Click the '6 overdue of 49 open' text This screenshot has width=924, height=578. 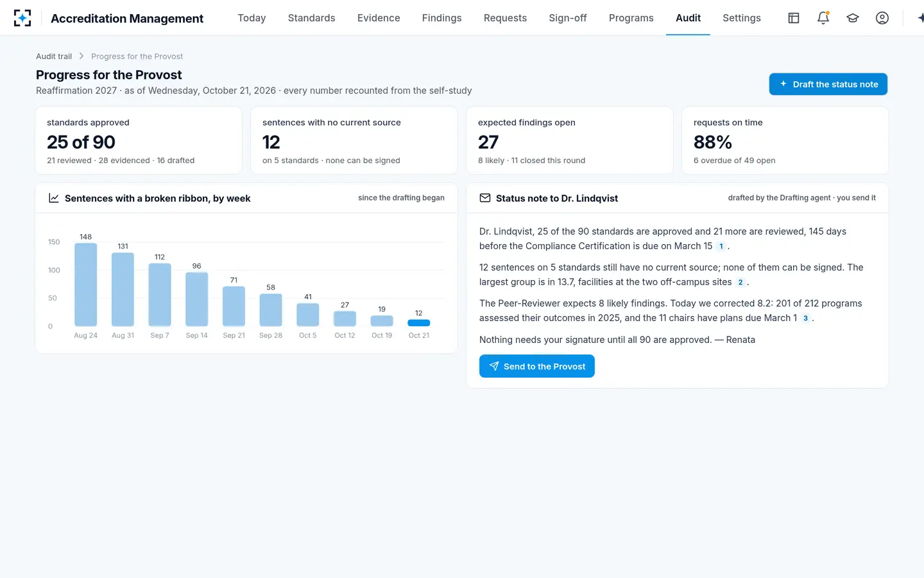pos(734,161)
